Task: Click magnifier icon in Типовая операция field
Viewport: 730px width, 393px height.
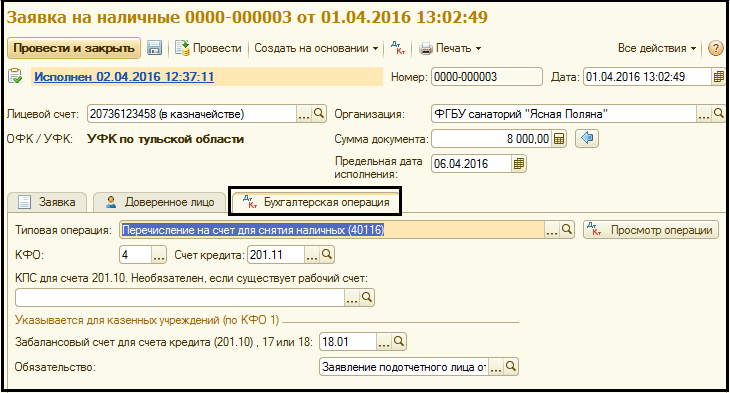Action: (x=567, y=230)
